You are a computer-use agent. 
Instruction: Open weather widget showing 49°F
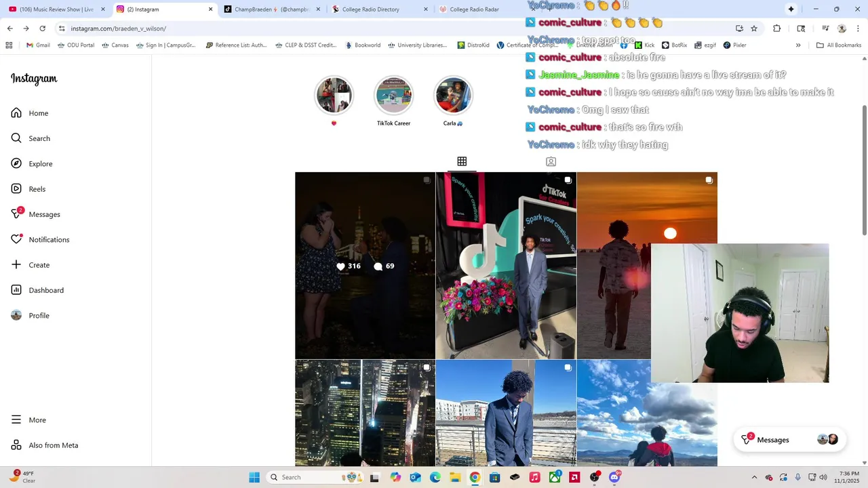click(23, 477)
